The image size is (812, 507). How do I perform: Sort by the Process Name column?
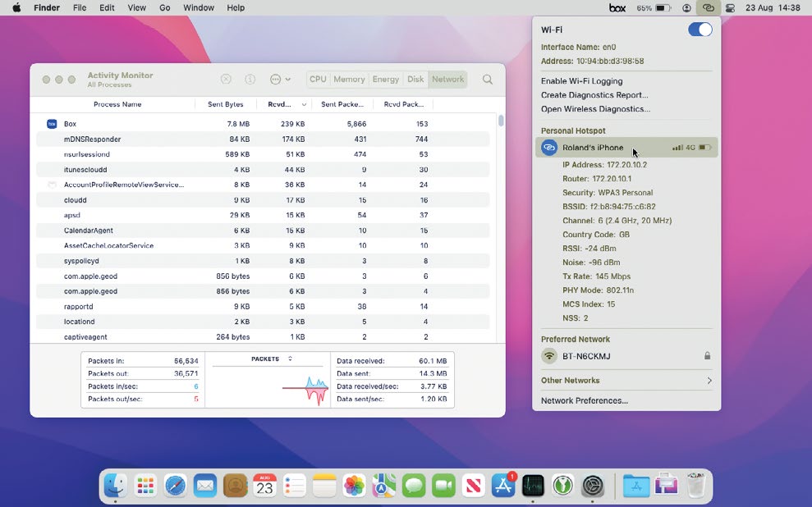(x=117, y=104)
